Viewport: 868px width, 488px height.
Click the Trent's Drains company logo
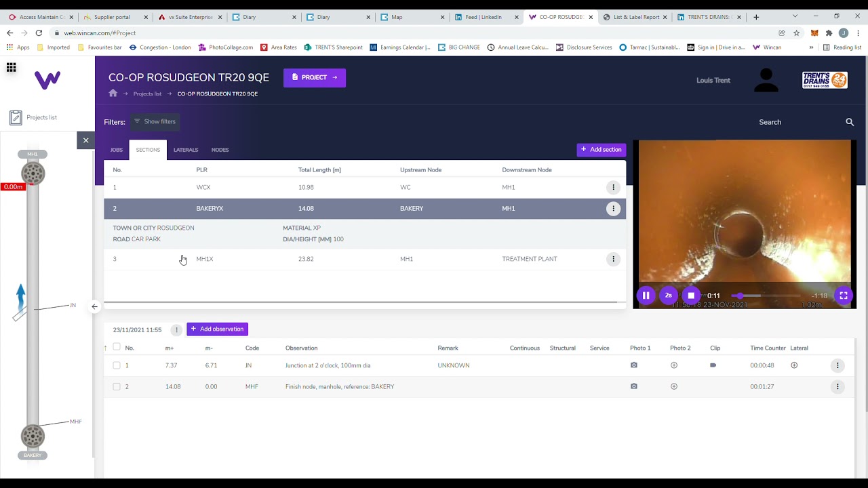click(x=825, y=80)
